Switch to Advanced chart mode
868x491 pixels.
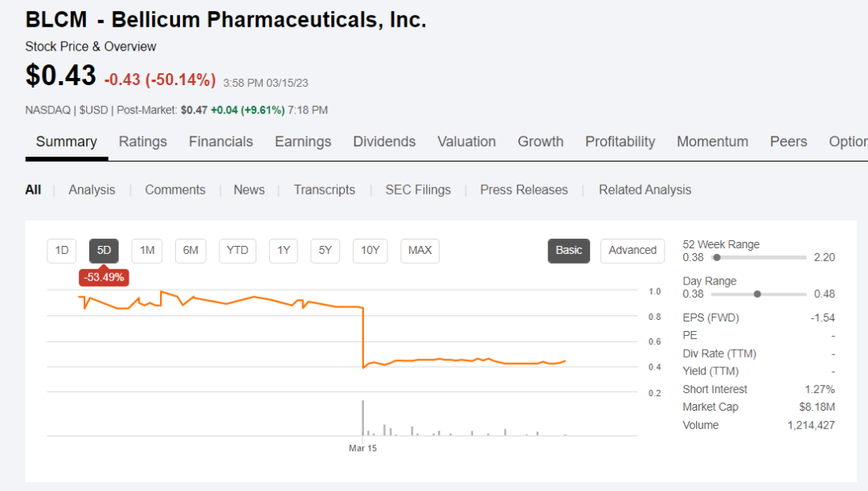[633, 250]
